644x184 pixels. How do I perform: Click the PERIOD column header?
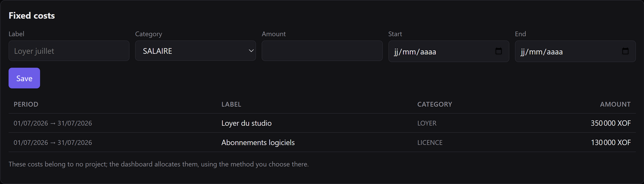point(26,104)
